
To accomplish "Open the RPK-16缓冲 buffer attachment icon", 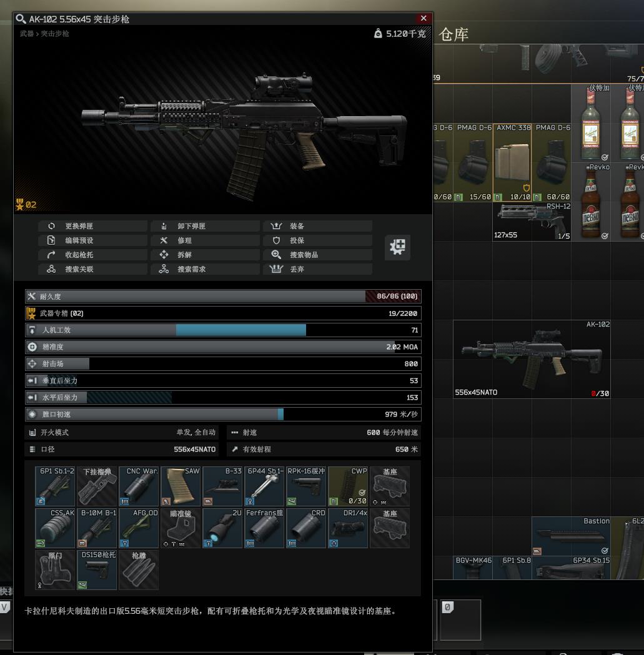I will (x=306, y=488).
